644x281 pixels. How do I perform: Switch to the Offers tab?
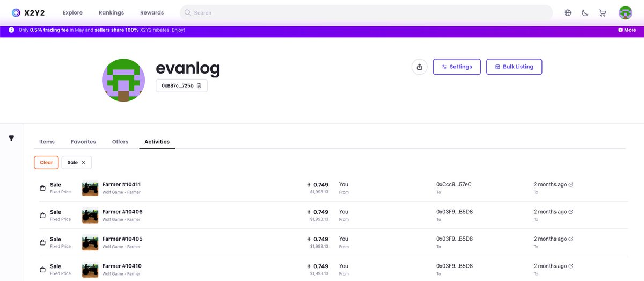[120, 142]
